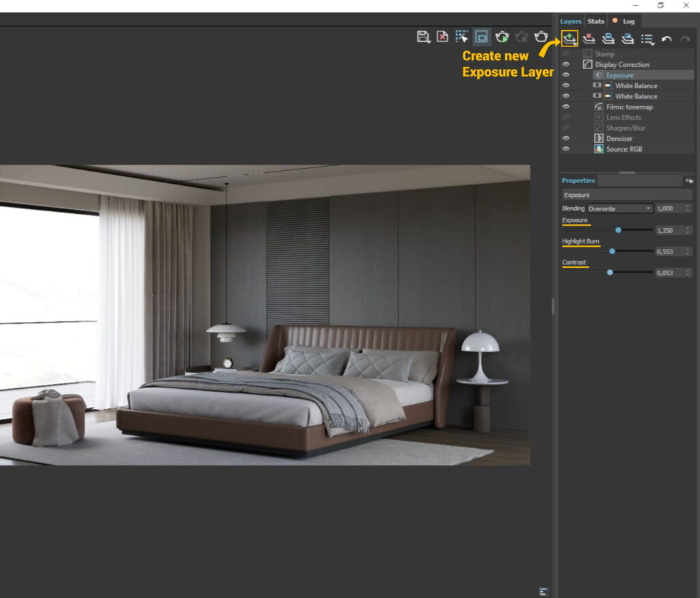The height and width of the screenshot is (598, 700).
Task: Click the Save current image icon
Action: click(x=422, y=38)
